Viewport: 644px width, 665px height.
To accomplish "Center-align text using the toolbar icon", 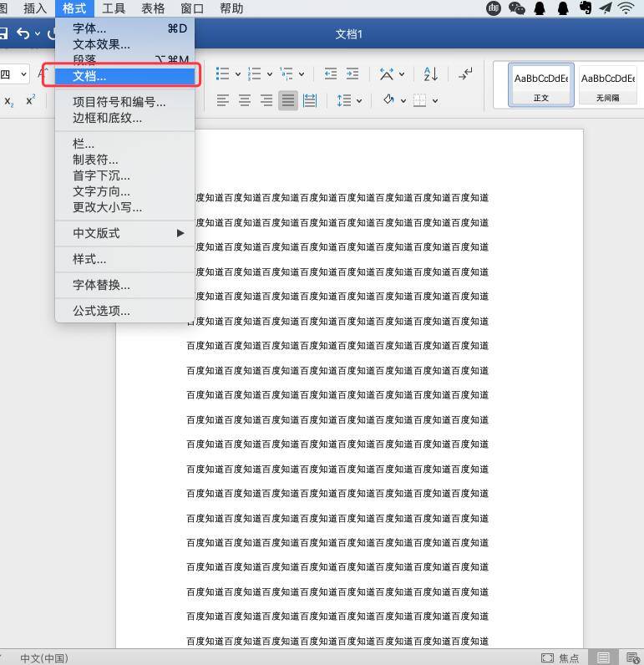I will pyautogui.click(x=245, y=100).
